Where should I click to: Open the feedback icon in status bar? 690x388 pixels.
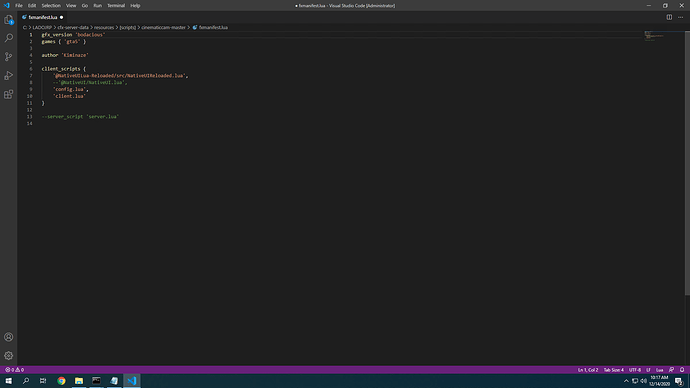pyautogui.click(x=671, y=370)
